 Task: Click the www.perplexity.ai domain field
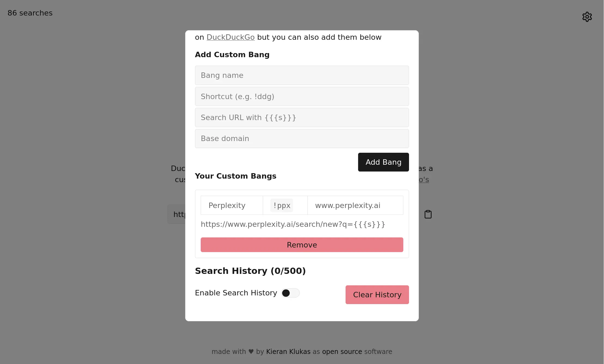347,205
